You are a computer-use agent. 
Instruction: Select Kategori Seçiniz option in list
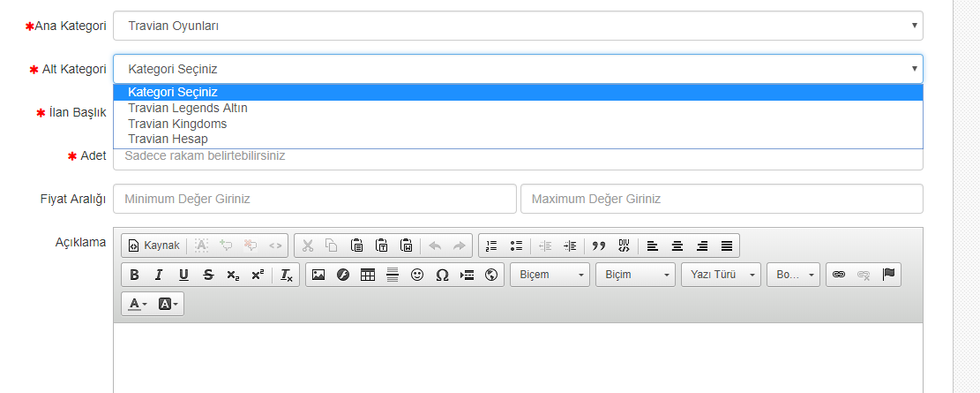coord(518,93)
